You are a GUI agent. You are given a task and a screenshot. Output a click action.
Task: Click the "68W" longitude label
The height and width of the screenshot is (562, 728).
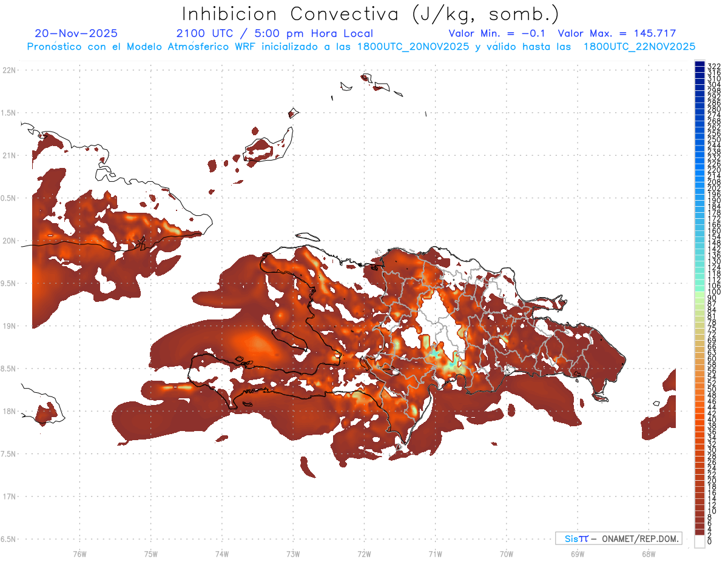[x=649, y=554]
